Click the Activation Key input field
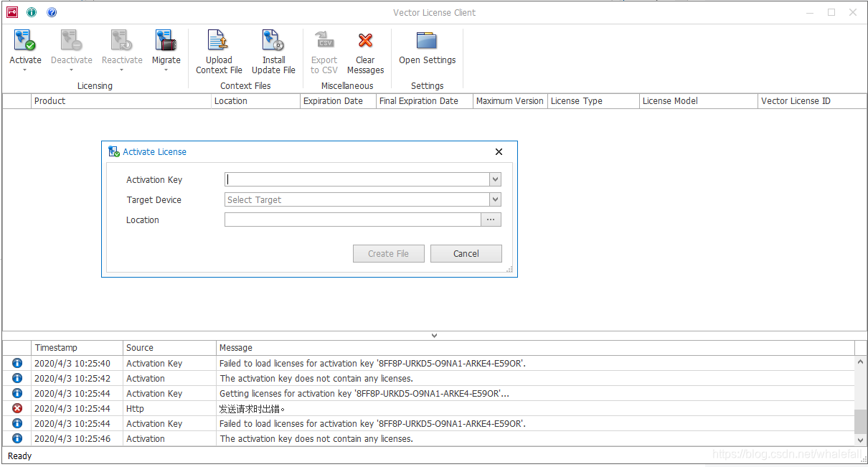This screenshot has height=467, width=868. pyautogui.click(x=357, y=179)
